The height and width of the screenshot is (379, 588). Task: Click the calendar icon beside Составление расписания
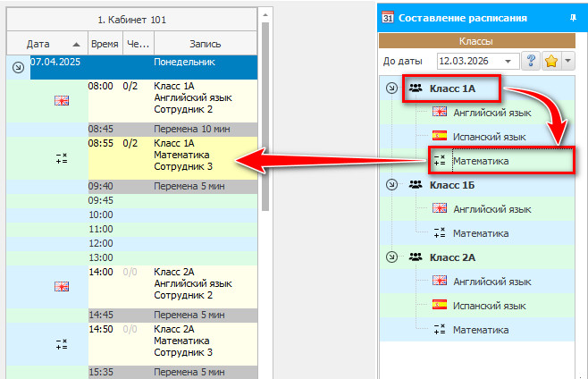tap(387, 17)
